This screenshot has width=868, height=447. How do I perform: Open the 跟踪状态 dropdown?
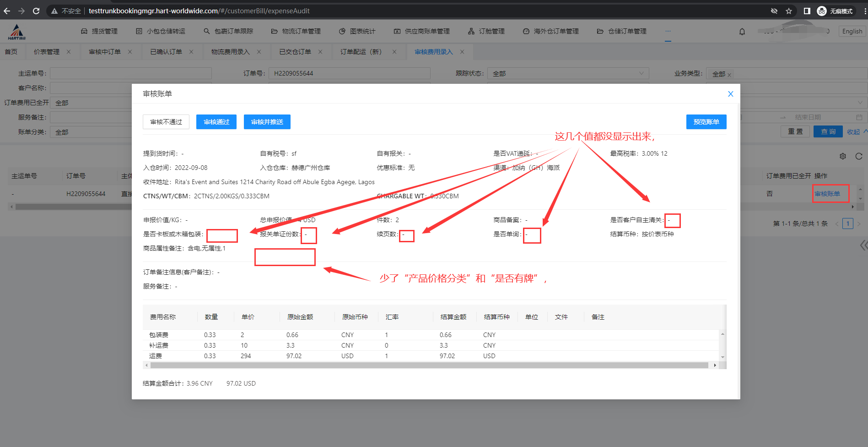click(567, 73)
